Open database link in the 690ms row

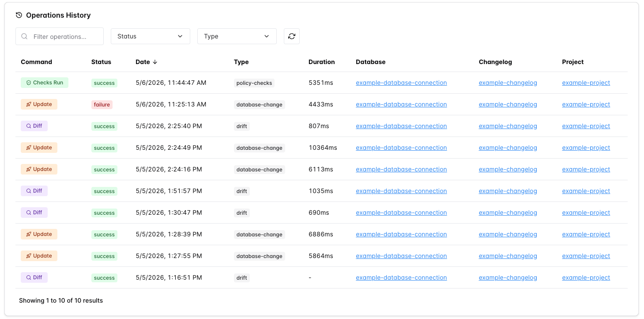click(x=401, y=213)
